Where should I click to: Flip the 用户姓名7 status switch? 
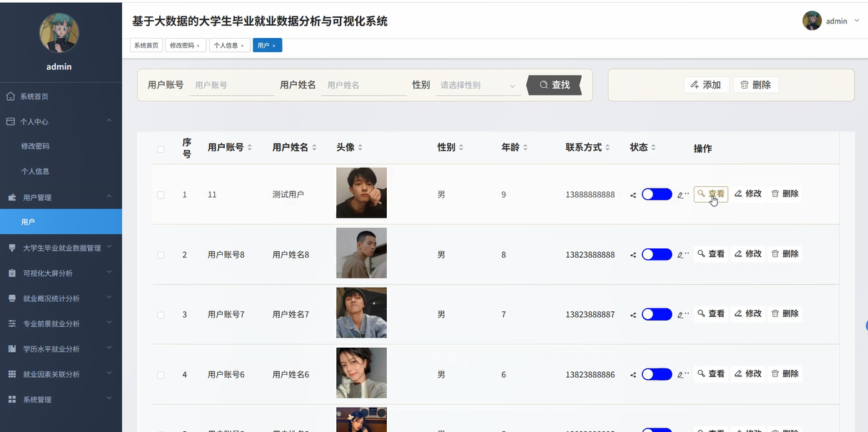657,314
